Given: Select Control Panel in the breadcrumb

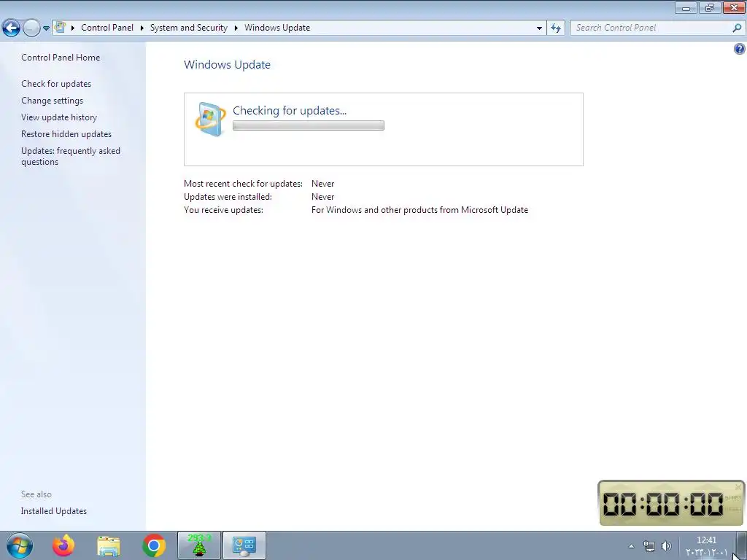Looking at the screenshot, I should tap(107, 28).
